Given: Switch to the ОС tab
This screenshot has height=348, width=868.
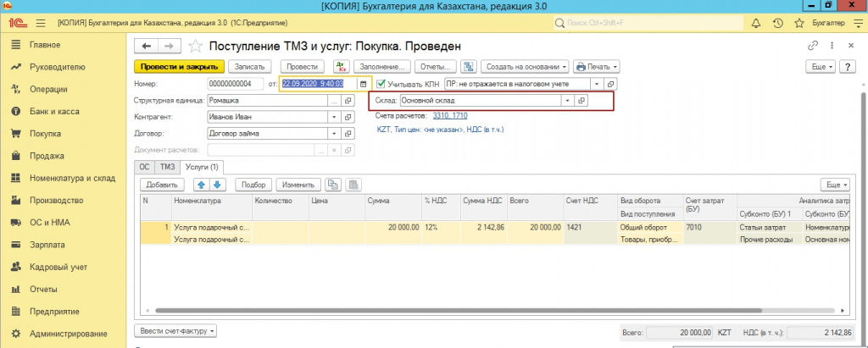Looking at the screenshot, I should (144, 167).
